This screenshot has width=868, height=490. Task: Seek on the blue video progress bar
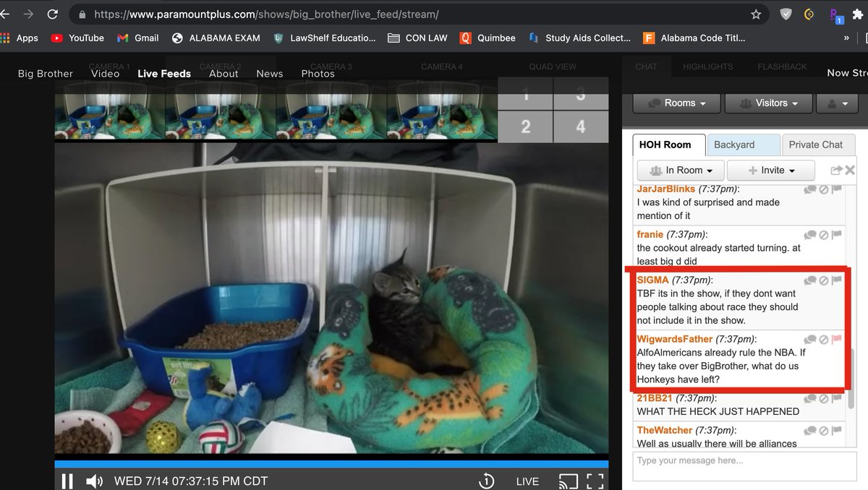(331, 464)
